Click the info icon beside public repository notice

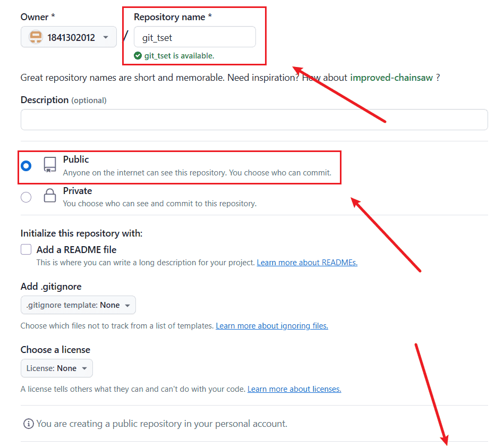click(x=28, y=424)
